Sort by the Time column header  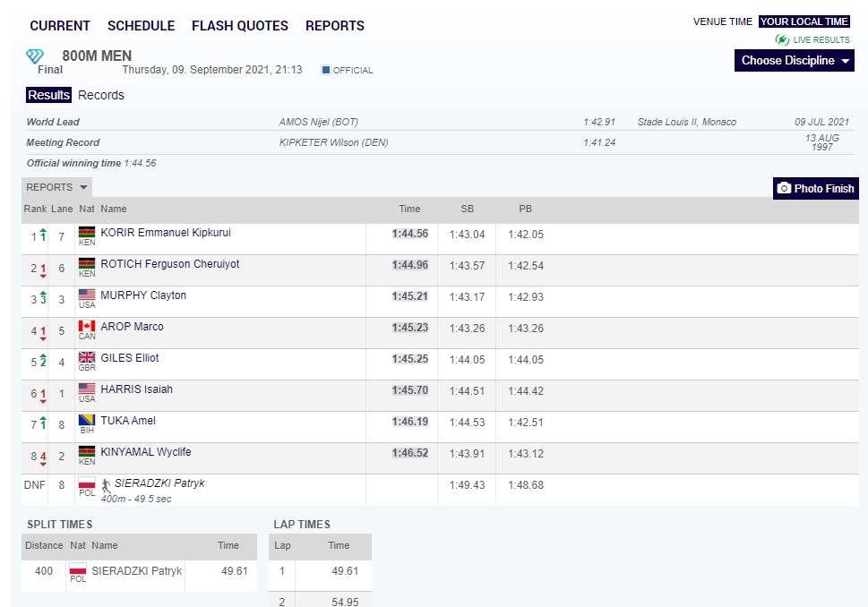pos(409,209)
